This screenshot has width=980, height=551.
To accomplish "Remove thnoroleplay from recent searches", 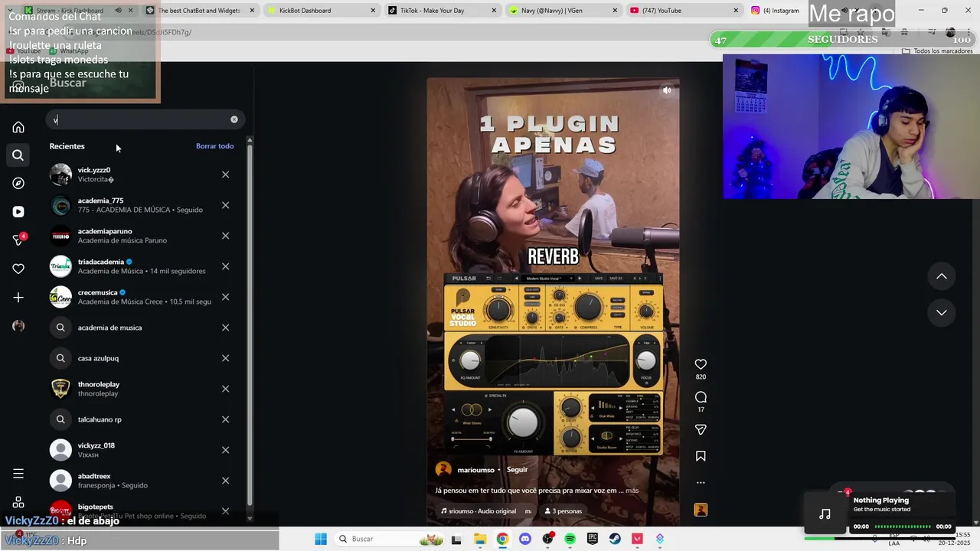I will pyautogui.click(x=225, y=389).
